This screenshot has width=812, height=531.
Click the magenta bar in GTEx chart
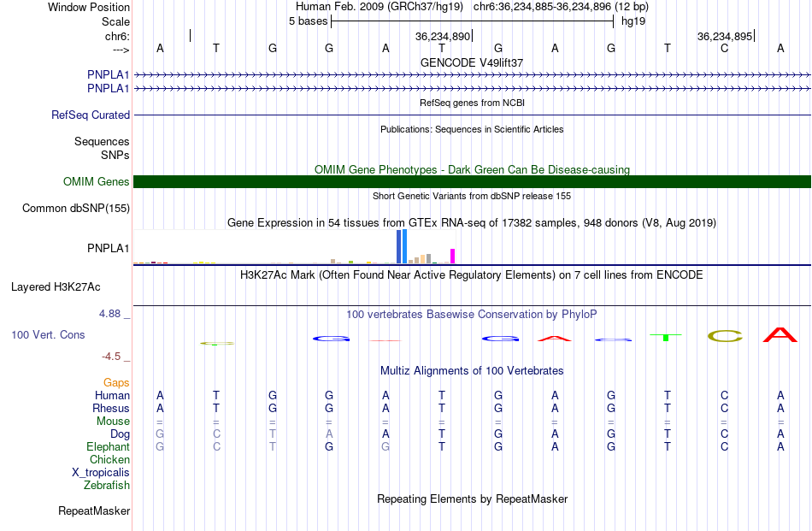point(453,257)
